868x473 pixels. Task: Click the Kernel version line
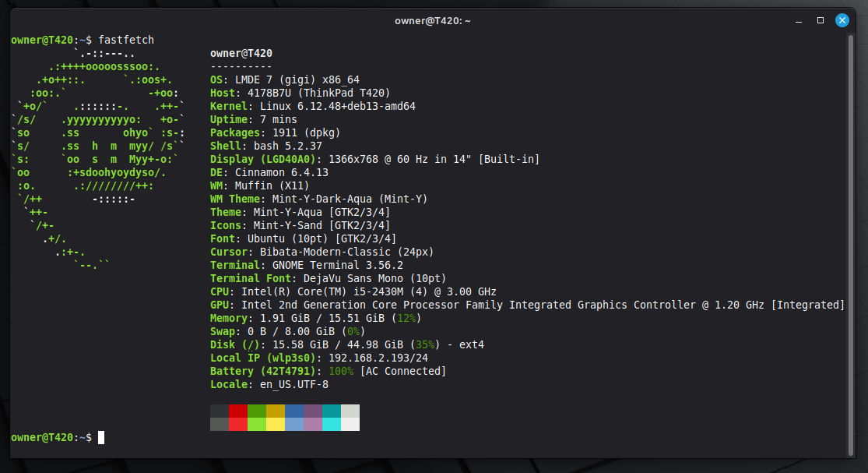(313, 106)
